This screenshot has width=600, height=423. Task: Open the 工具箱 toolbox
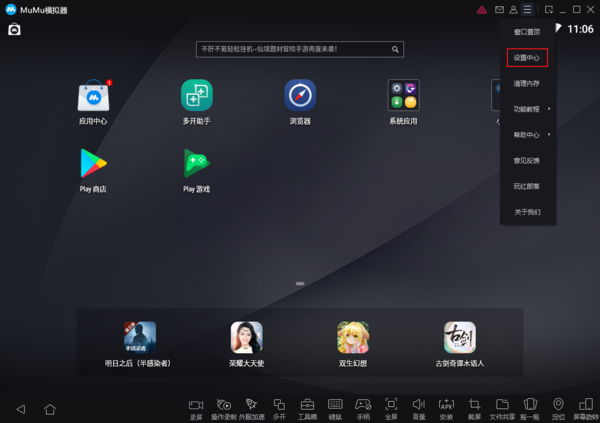(307, 406)
